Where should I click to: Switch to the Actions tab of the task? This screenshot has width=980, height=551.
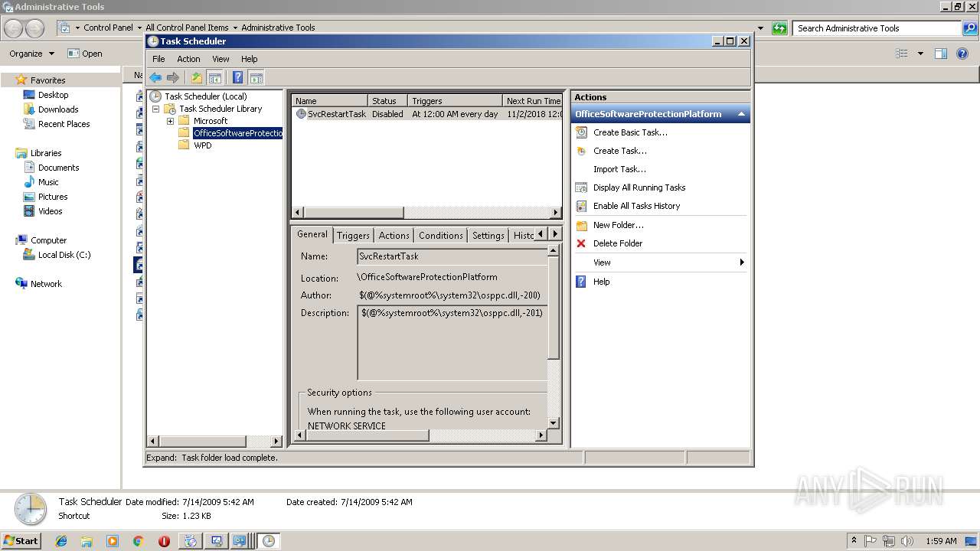(394, 236)
